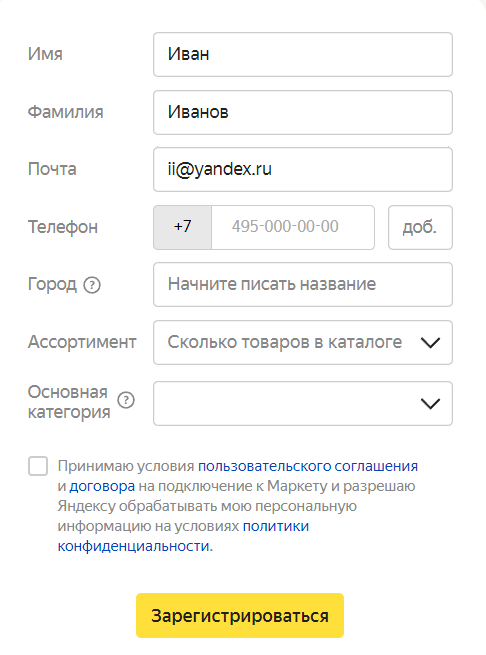Click the yellow Зарегистрироваться button
The image size is (486, 655).
[x=240, y=615]
